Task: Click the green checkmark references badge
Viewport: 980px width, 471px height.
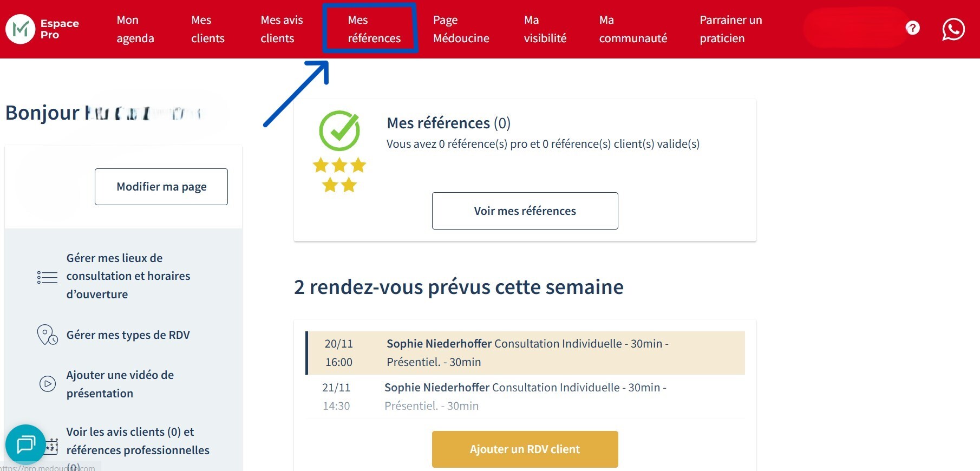Action: point(339,131)
